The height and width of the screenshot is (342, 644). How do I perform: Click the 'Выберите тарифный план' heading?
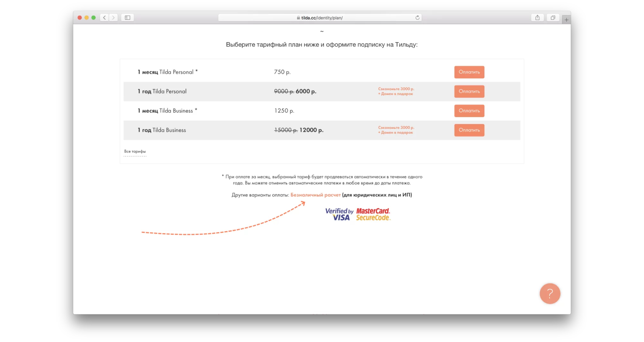[x=322, y=45]
